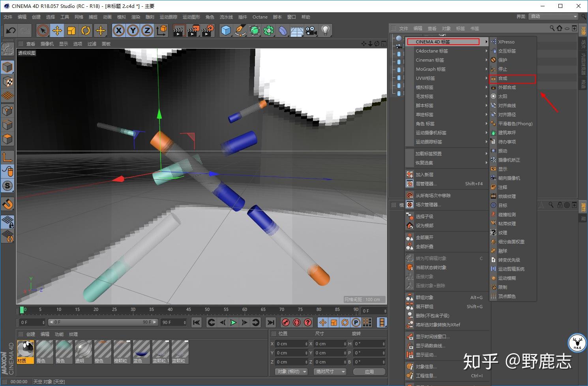Go to the start of timeline
588x386 pixels.
point(197,322)
